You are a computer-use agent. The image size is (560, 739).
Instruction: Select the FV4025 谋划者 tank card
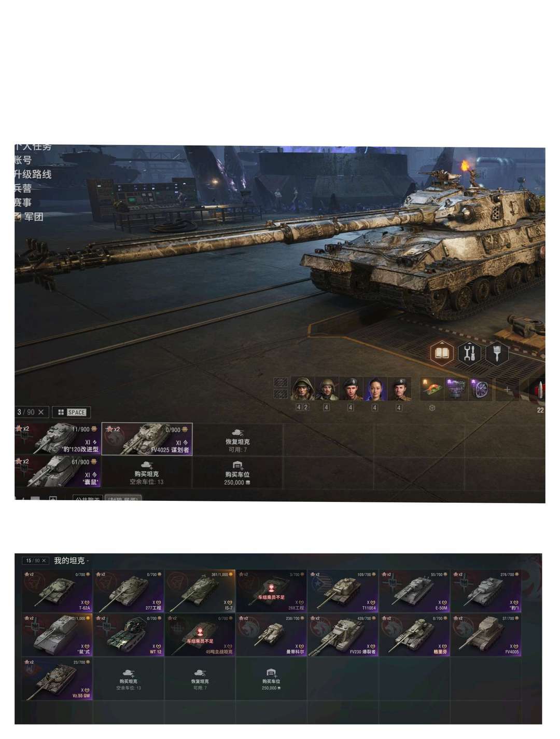147,439
